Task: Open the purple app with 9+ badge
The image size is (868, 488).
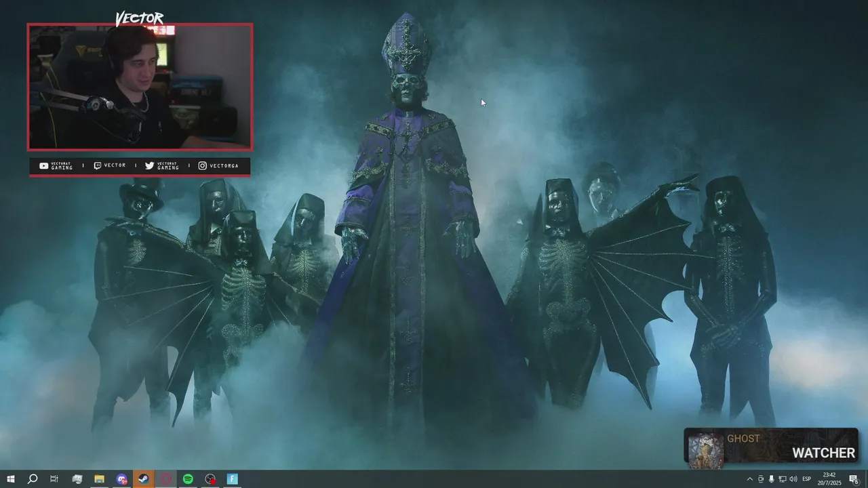Action: point(121,479)
